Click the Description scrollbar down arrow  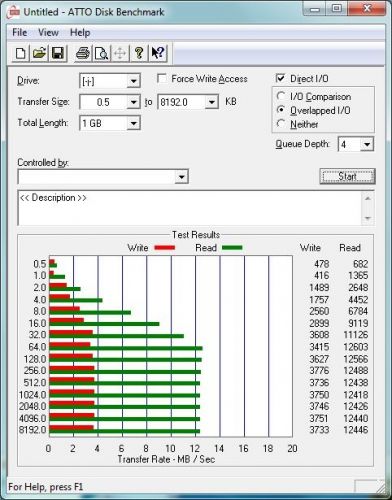[368, 218]
